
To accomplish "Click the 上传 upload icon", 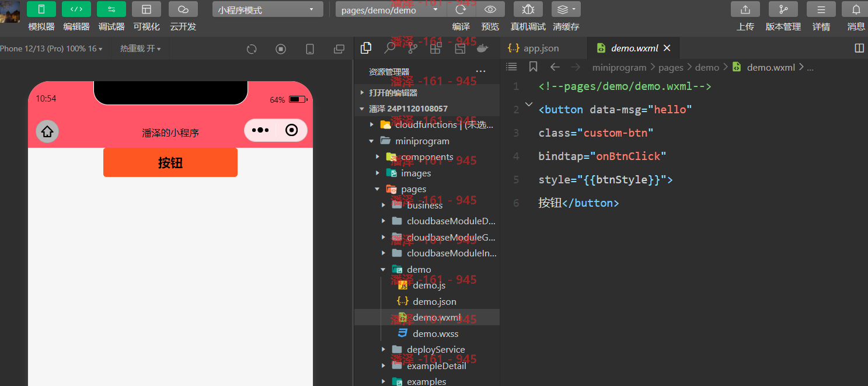I will (745, 9).
